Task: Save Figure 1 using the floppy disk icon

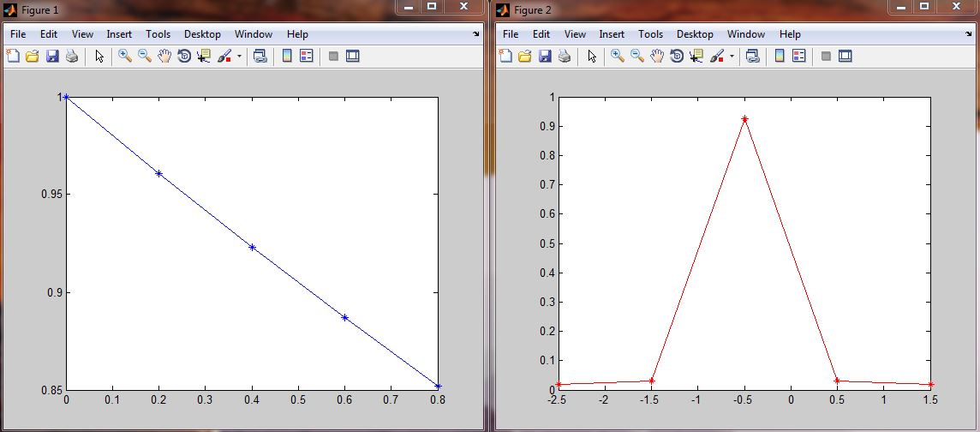Action: [52, 56]
